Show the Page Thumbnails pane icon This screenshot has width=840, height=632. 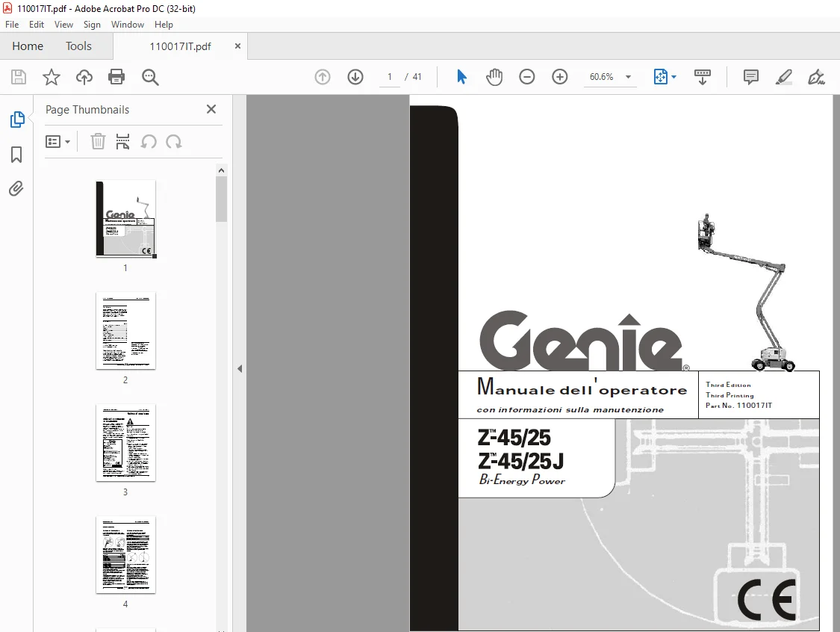pyautogui.click(x=16, y=120)
